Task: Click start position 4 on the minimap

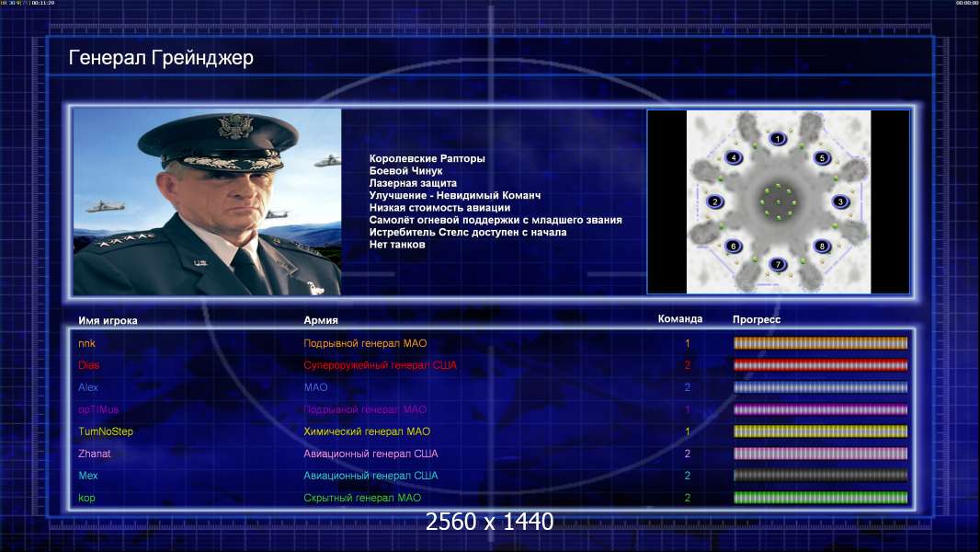Action: point(734,157)
